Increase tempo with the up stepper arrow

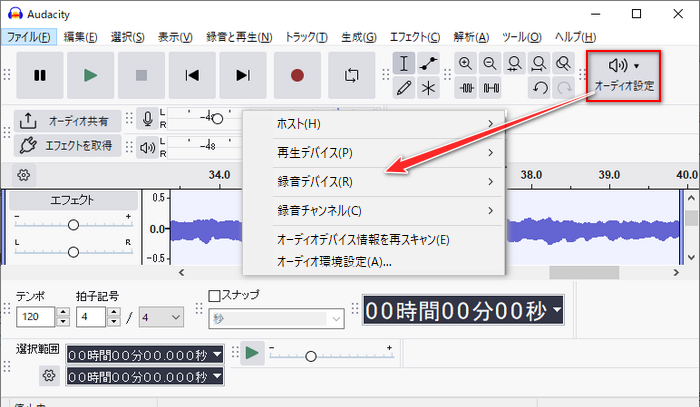click(x=63, y=312)
